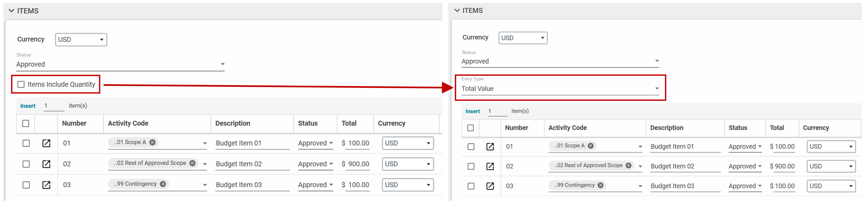Remove '..02 Rest of Approved Scope' chip, right panel

pyautogui.click(x=628, y=165)
